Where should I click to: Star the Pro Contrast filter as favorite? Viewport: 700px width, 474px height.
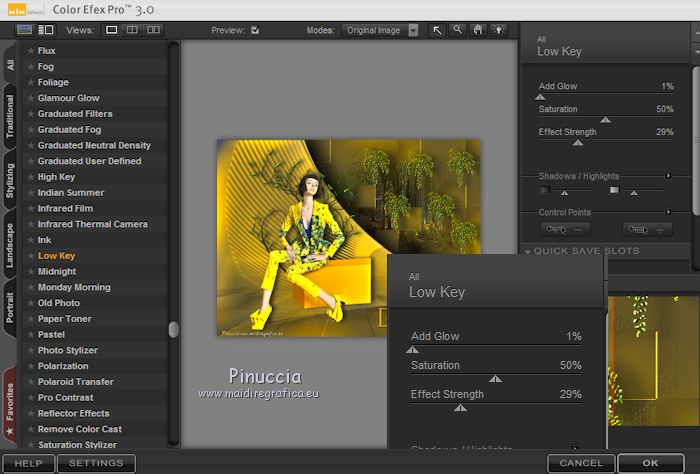pyautogui.click(x=31, y=397)
